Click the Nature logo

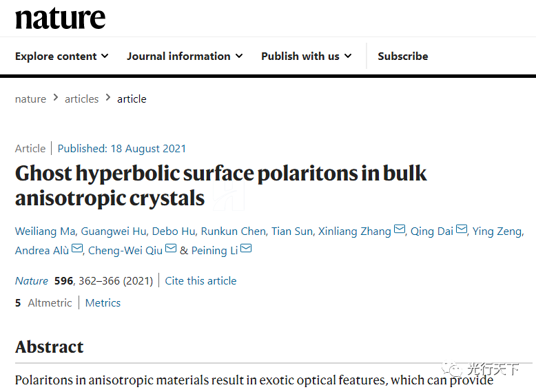pyautogui.click(x=61, y=19)
